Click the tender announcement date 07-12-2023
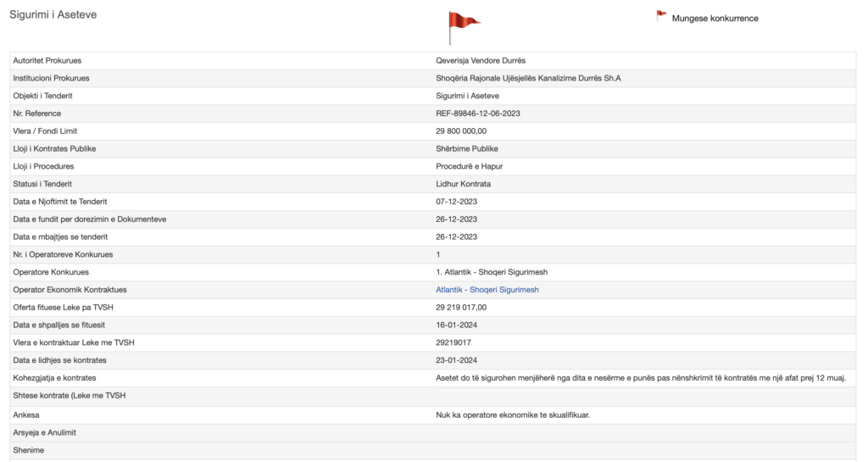Image resolution: width=868 pixels, height=462 pixels. click(456, 202)
